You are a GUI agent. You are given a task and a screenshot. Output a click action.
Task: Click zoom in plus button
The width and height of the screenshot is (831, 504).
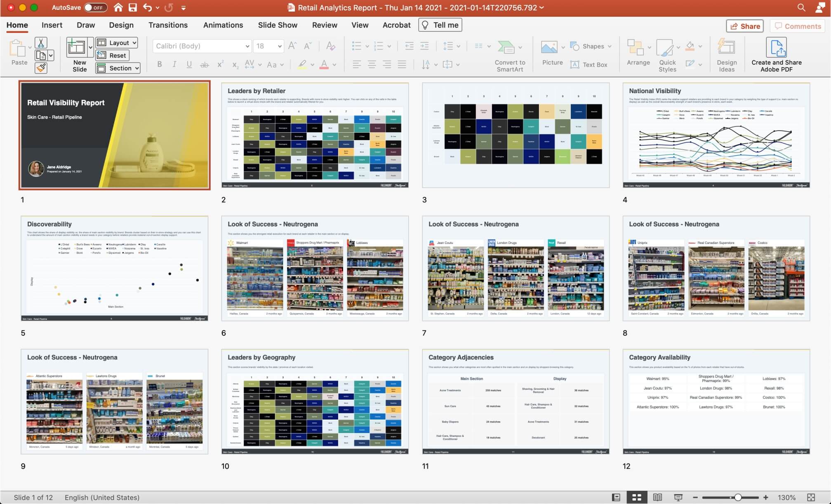click(765, 497)
